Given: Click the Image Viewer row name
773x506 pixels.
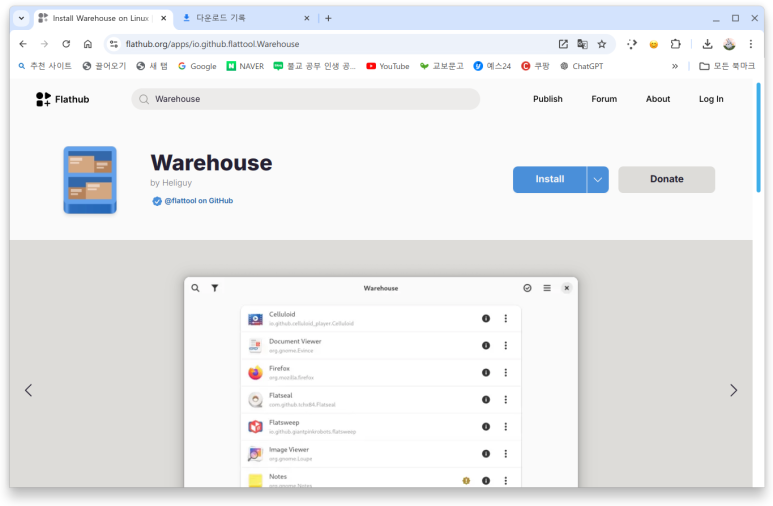Looking at the screenshot, I should 289,450.
